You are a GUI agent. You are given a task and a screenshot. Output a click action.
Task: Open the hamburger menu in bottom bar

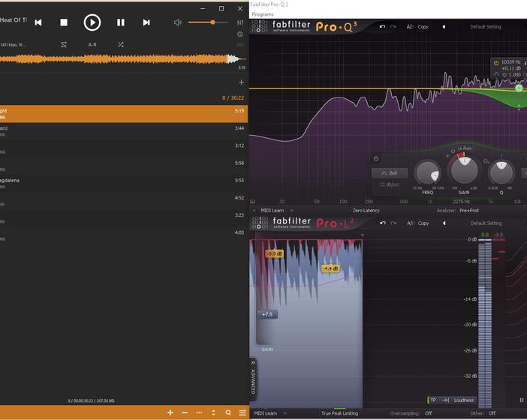pos(242,412)
